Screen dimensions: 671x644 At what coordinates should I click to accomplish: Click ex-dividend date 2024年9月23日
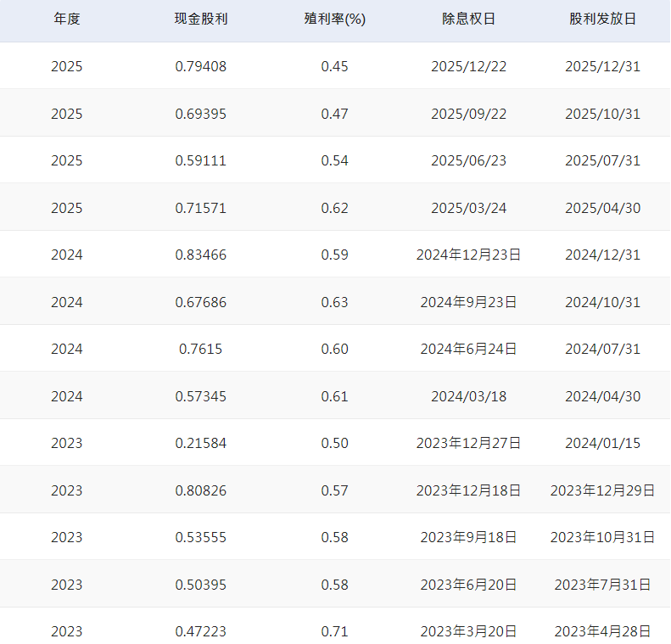tap(468, 302)
